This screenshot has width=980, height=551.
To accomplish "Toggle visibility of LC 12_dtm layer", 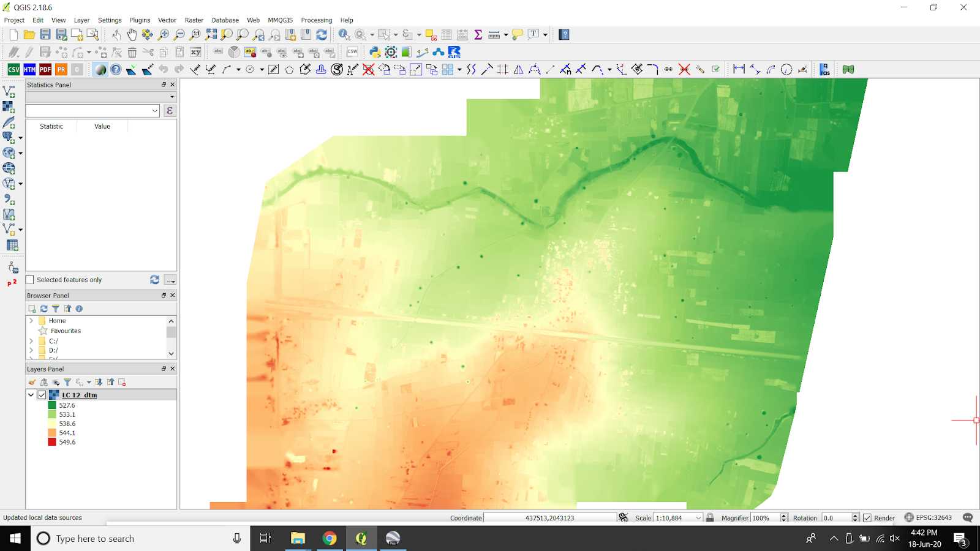I will click(x=42, y=395).
